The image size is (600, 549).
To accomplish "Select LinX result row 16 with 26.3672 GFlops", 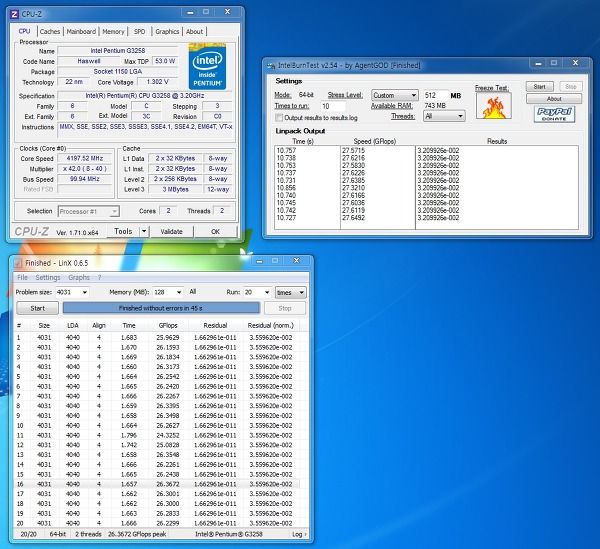I will [x=156, y=484].
